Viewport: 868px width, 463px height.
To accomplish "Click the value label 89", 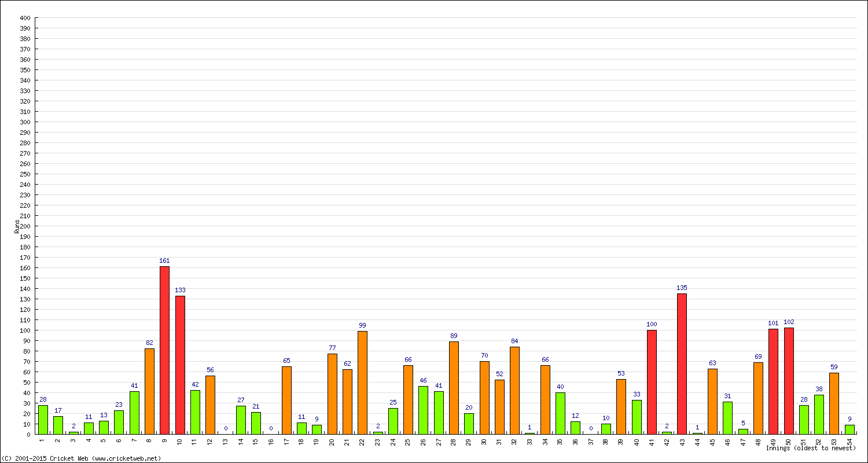I will (454, 336).
